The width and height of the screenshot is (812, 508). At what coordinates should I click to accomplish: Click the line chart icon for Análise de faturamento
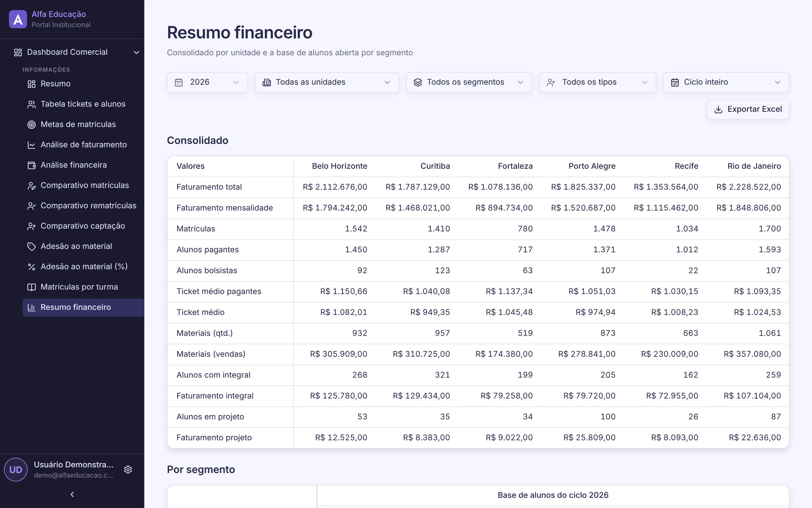tap(31, 145)
